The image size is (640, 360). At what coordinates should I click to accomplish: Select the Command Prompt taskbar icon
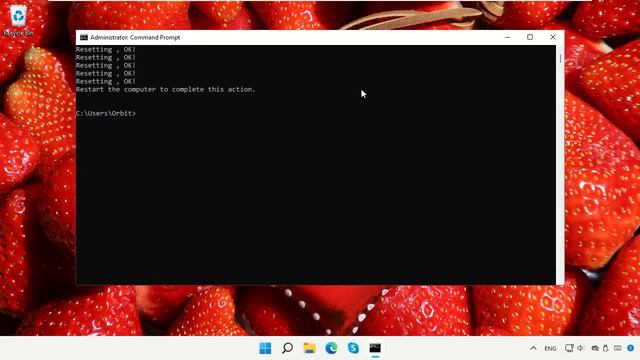pos(375,348)
